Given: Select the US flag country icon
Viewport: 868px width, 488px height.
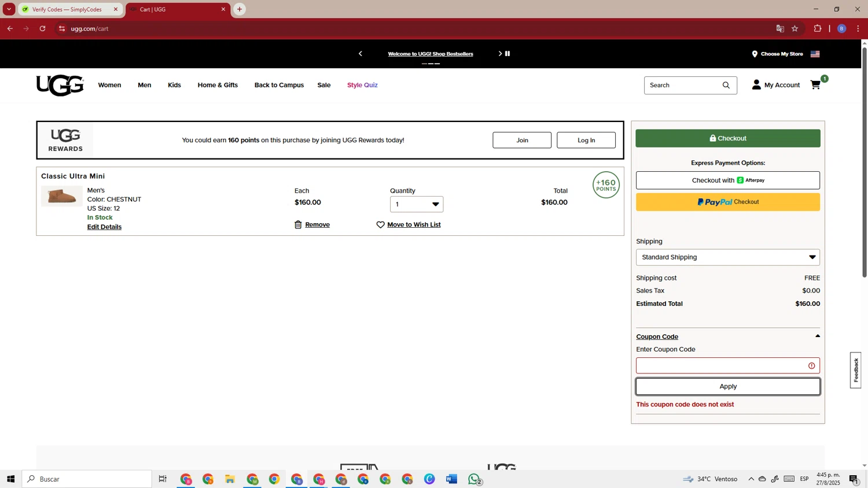Looking at the screenshot, I should [x=815, y=54].
